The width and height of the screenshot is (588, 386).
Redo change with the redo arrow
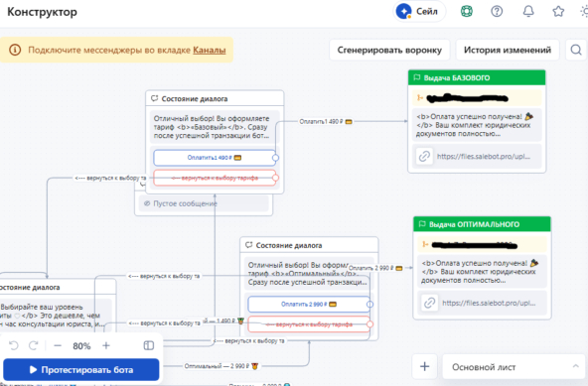coord(34,345)
